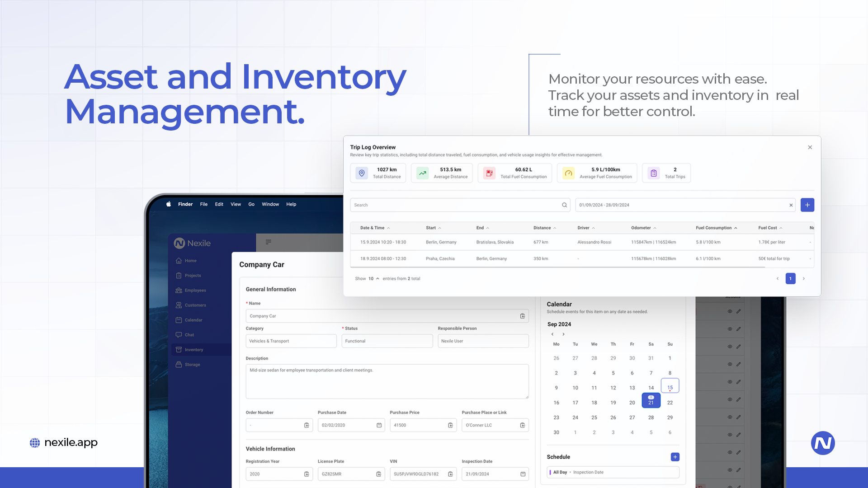Click the trip log Search field
The width and height of the screenshot is (868, 488).
point(460,205)
